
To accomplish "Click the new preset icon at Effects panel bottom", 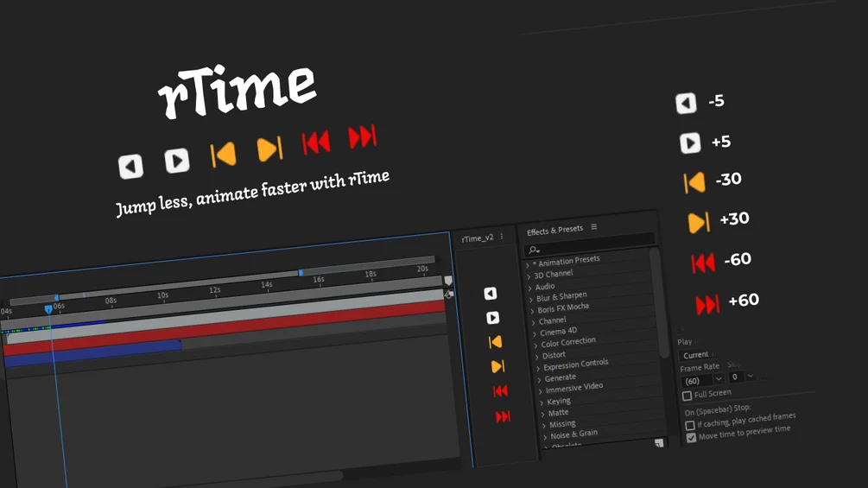I will tap(659, 442).
